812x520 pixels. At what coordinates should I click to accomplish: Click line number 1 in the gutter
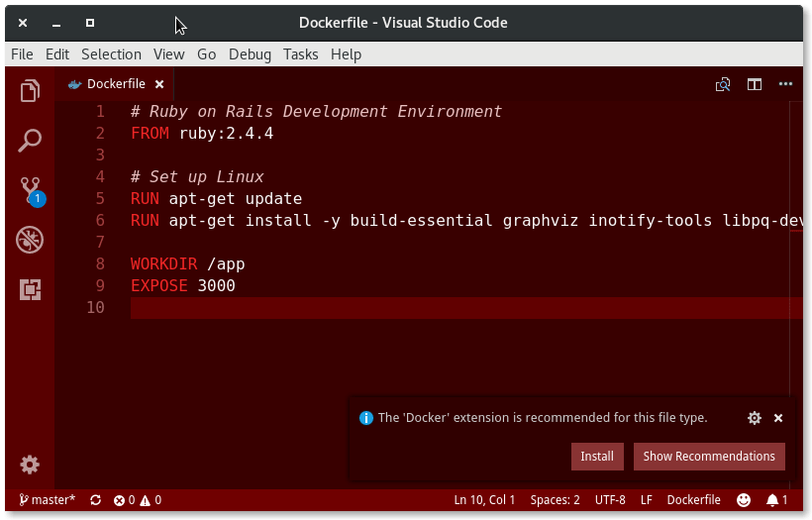[100, 112]
